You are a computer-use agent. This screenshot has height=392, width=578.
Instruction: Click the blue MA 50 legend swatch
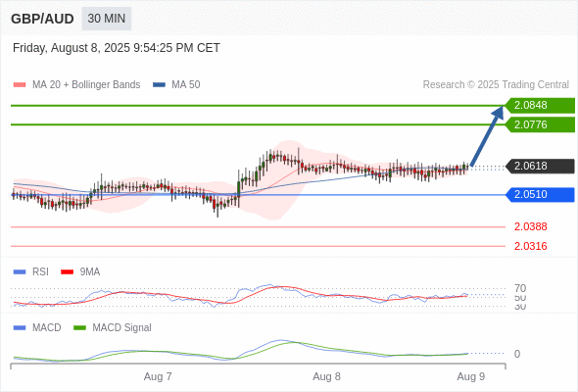click(159, 85)
